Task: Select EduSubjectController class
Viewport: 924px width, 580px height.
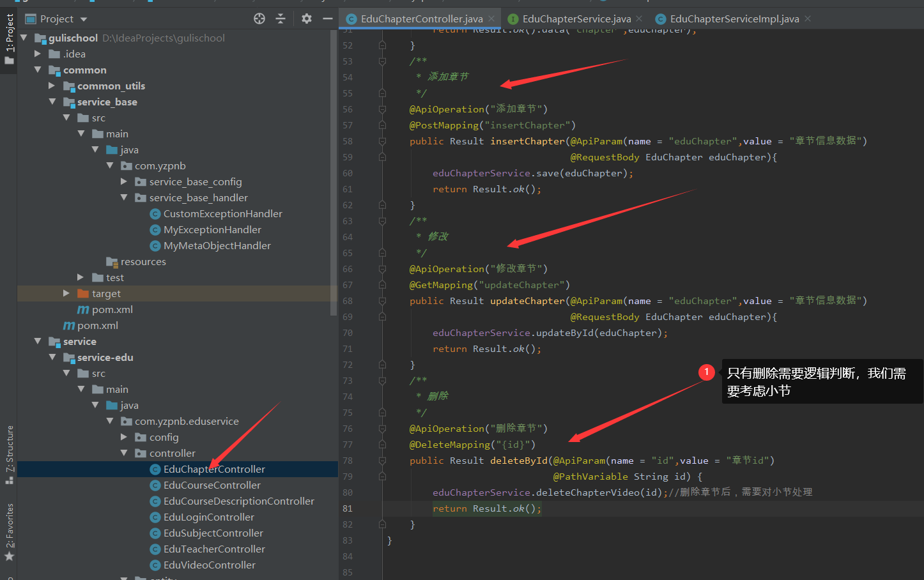Action: tap(213, 533)
